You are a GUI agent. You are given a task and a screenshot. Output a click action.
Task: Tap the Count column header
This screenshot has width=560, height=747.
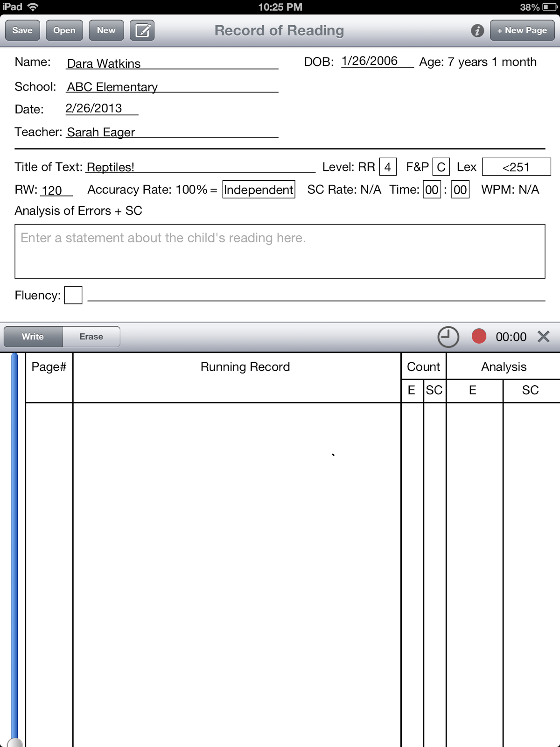click(x=423, y=367)
